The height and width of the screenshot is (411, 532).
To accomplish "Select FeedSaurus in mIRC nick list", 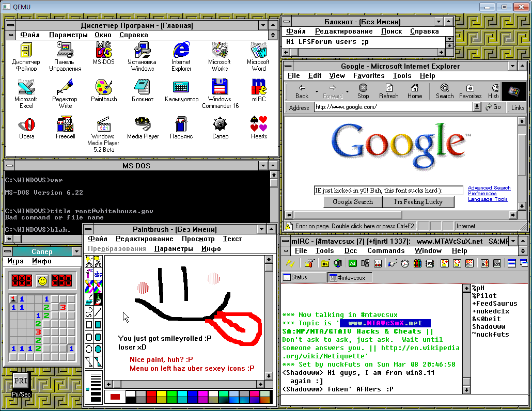I will pyautogui.click(x=494, y=304).
